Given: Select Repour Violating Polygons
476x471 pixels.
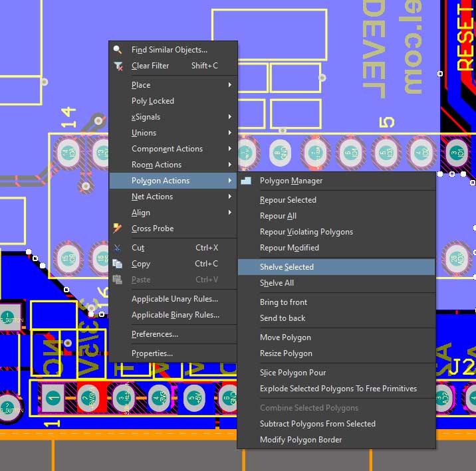Looking at the screenshot, I should click(306, 232).
